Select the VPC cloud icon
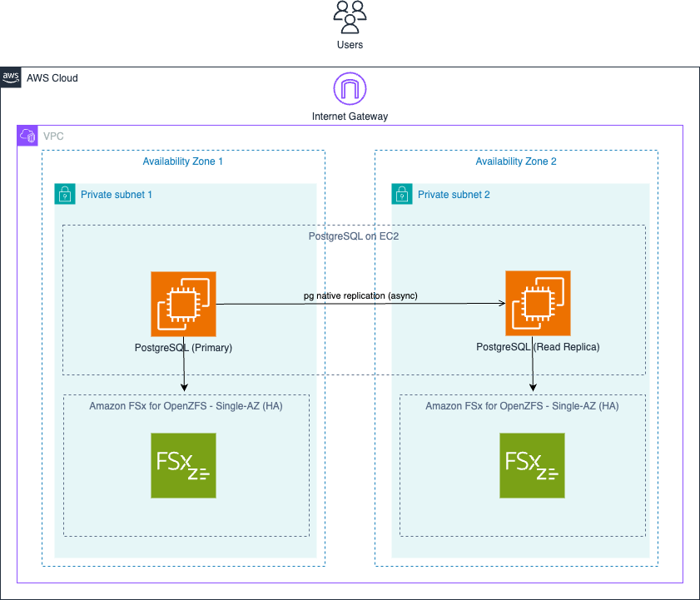 (27, 136)
